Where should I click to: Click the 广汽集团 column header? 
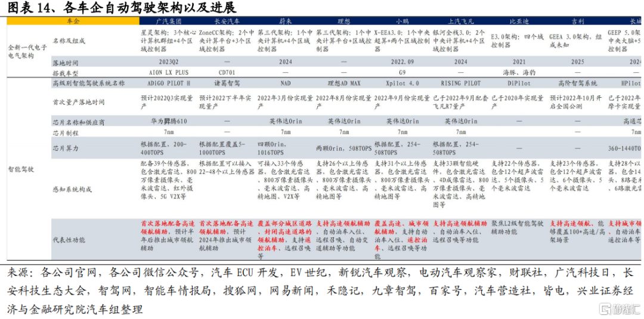pos(168,20)
